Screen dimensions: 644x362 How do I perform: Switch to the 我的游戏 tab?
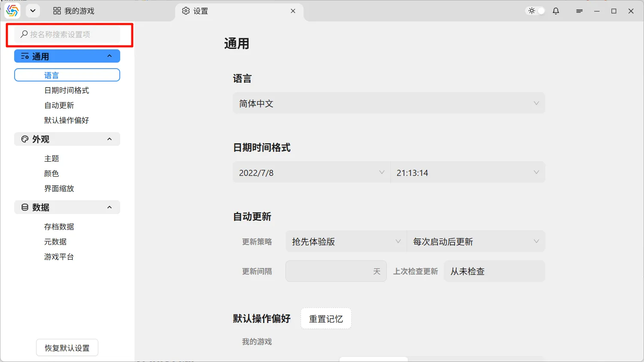(x=74, y=11)
